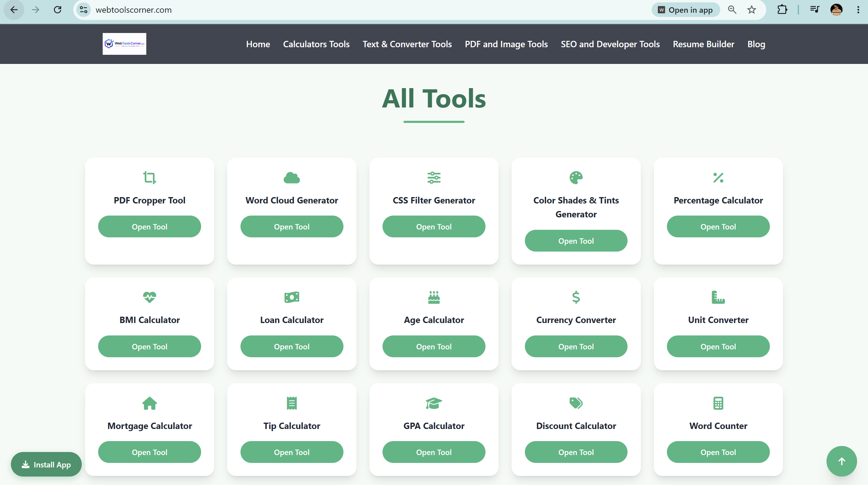
Task: Open PDF and Image Tools menu item
Action: pyautogui.click(x=506, y=44)
